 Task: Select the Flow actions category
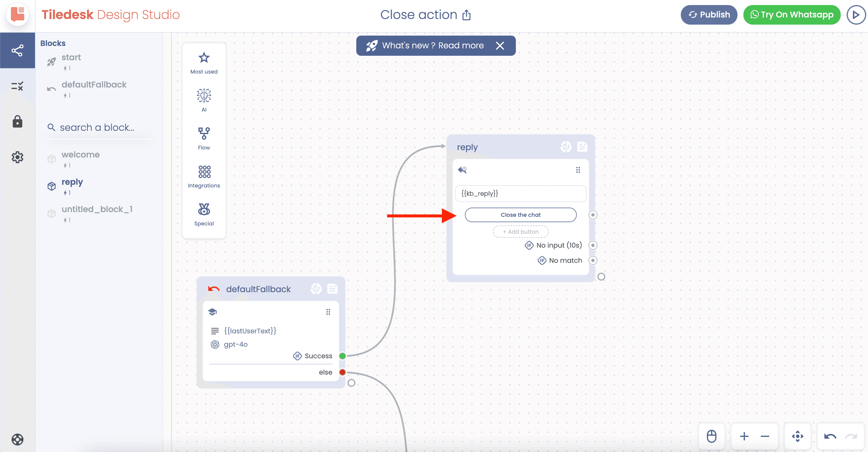(x=204, y=139)
